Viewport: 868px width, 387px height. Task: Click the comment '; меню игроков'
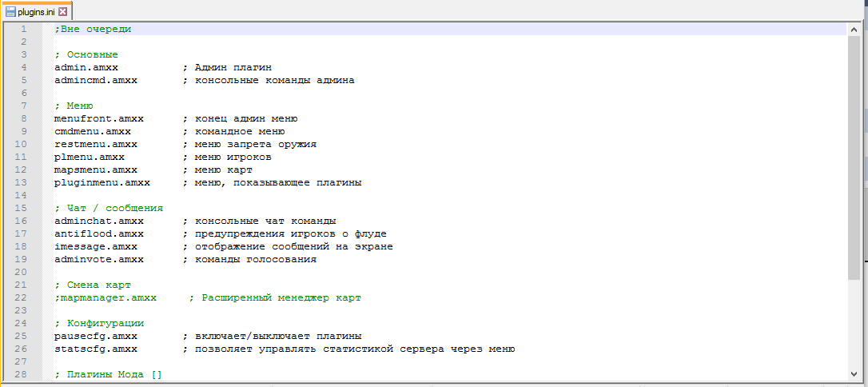point(228,158)
